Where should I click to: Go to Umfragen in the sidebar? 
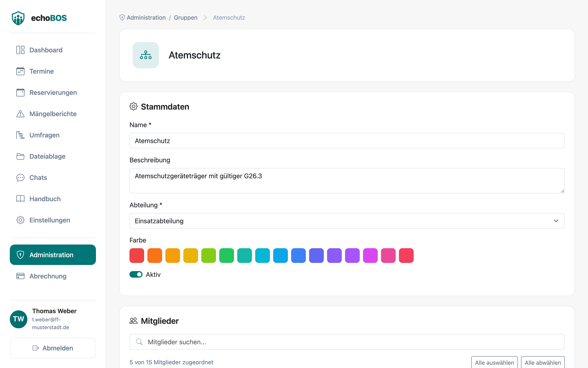pyautogui.click(x=53, y=135)
